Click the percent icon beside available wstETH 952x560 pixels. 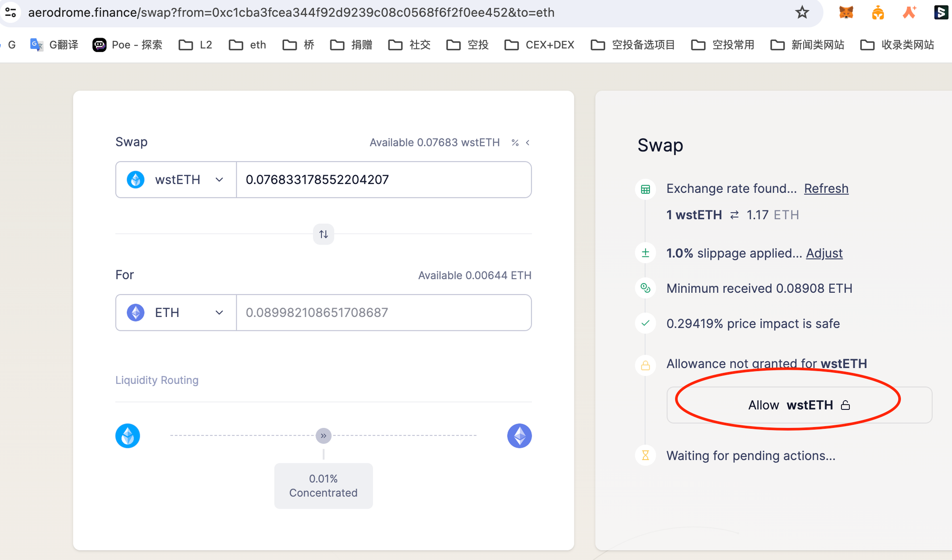[x=515, y=143]
